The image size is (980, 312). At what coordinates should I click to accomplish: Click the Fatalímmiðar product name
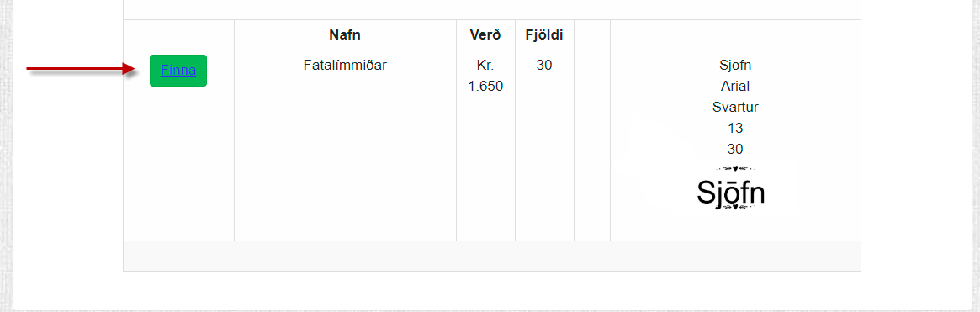(345, 65)
